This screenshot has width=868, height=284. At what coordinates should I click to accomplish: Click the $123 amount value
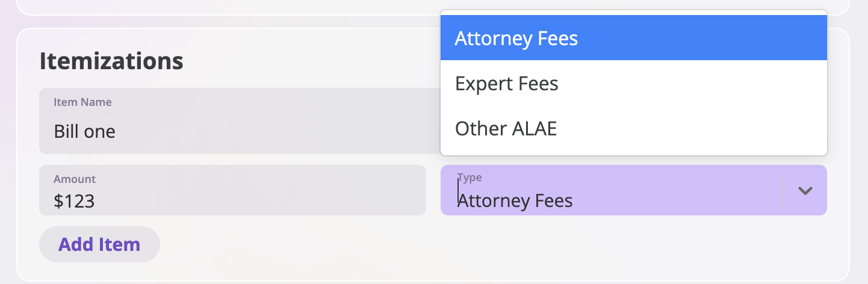click(x=74, y=200)
